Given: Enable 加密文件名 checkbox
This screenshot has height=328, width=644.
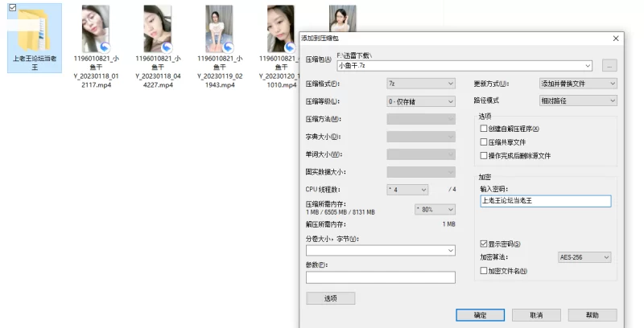Looking at the screenshot, I should tap(484, 271).
